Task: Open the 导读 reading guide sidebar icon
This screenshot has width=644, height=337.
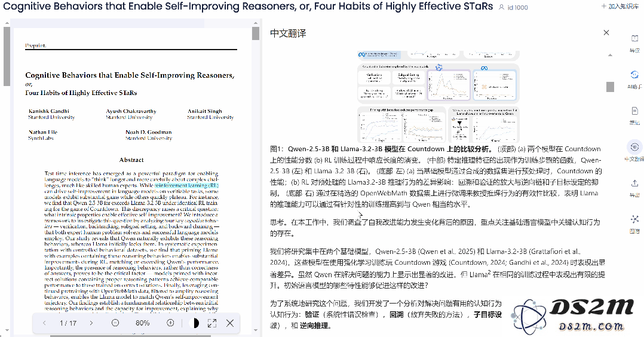Action: (x=634, y=42)
